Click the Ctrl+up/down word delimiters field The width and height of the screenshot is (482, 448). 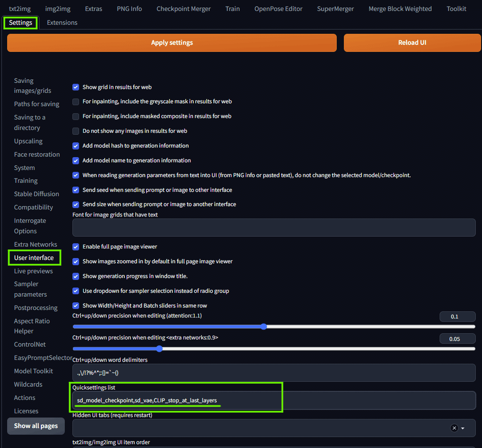coord(274,373)
